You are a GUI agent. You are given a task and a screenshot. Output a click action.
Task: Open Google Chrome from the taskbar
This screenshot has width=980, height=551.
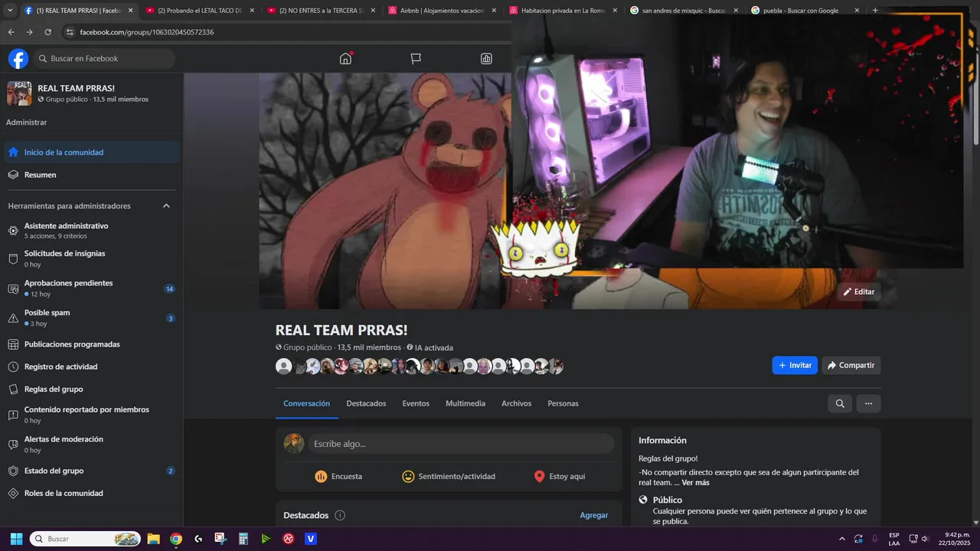(x=176, y=539)
